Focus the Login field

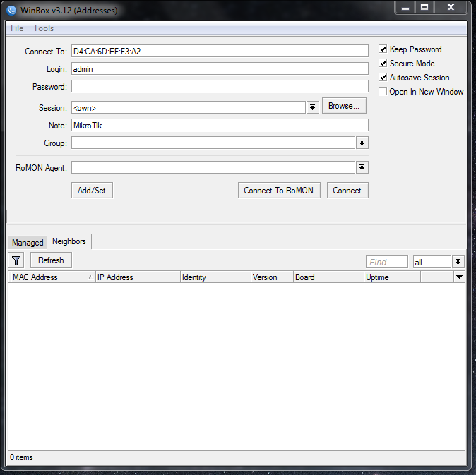click(220, 69)
